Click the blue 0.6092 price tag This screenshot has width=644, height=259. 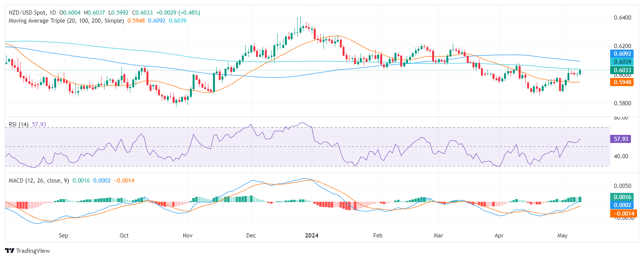pos(622,54)
